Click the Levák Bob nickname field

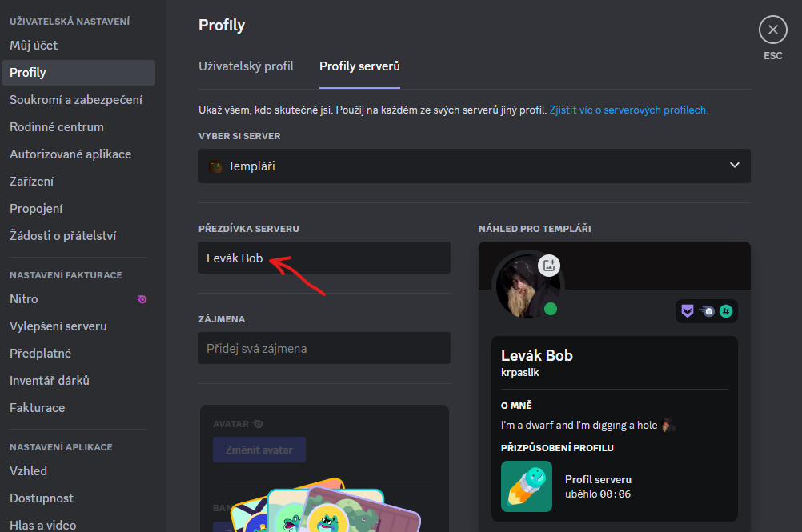(x=324, y=258)
